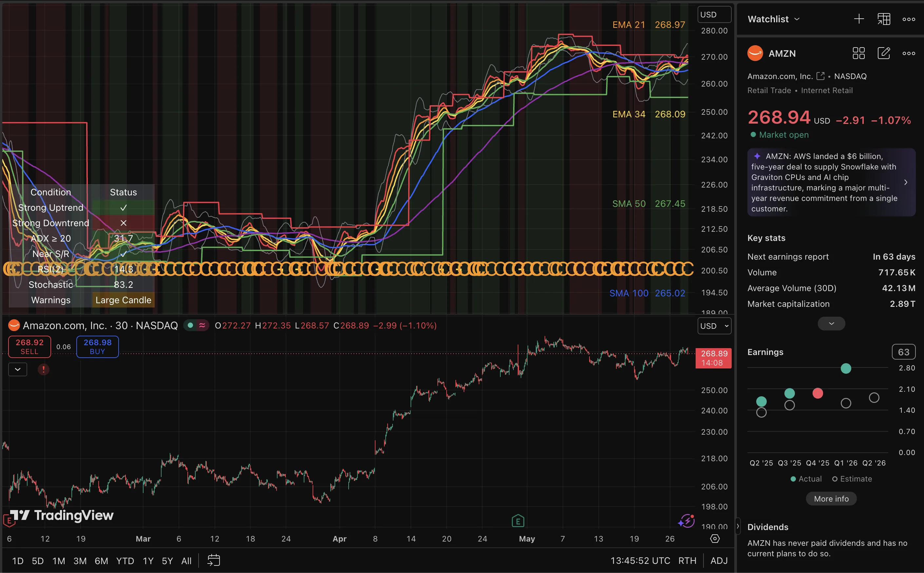Open time axis settings gear icon

[715, 539]
